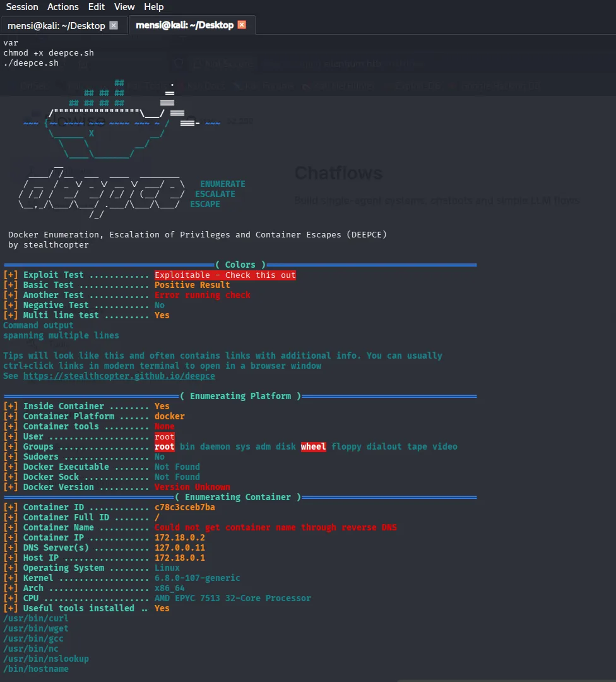Click the 'chmod +x deepce.sh' command line
616x682 pixels.
[49, 53]
